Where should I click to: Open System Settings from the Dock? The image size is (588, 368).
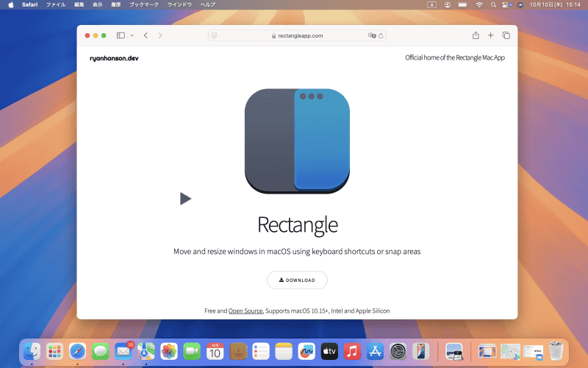click(x=398, y=352)
